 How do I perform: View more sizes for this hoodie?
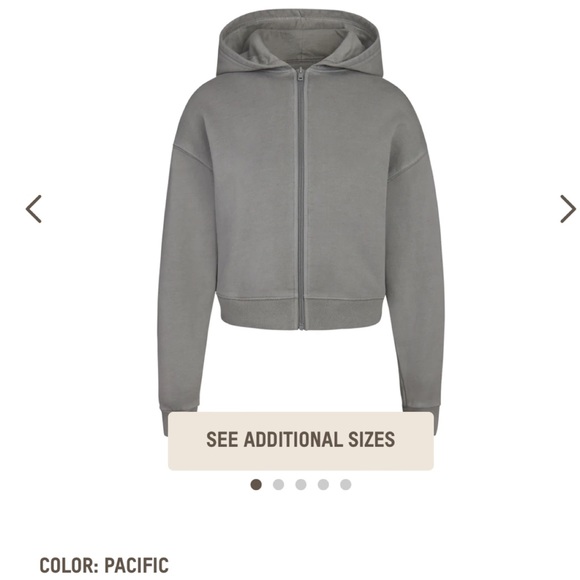301,441
